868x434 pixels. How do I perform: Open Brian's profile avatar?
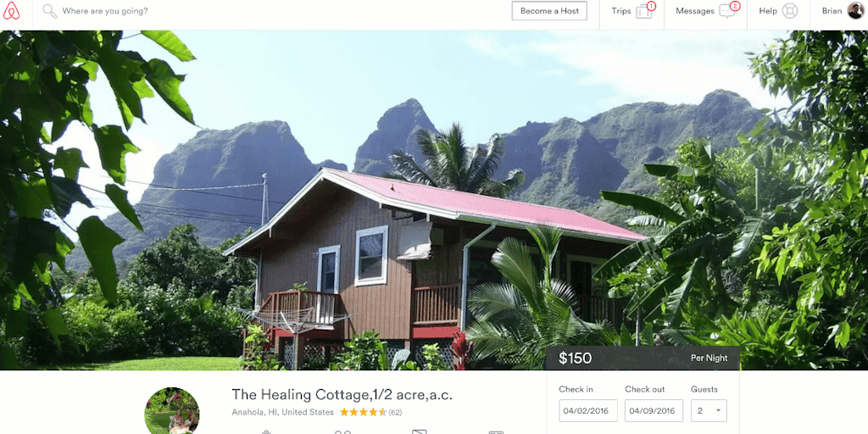[855, 10]
